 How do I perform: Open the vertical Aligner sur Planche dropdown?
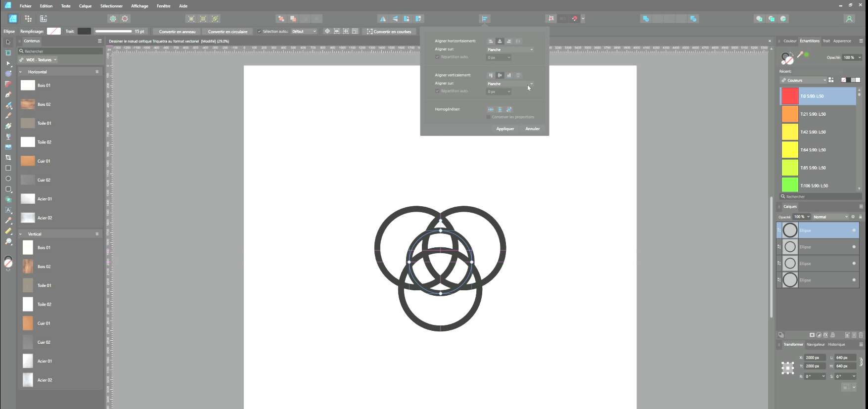[x=510, y=84]
